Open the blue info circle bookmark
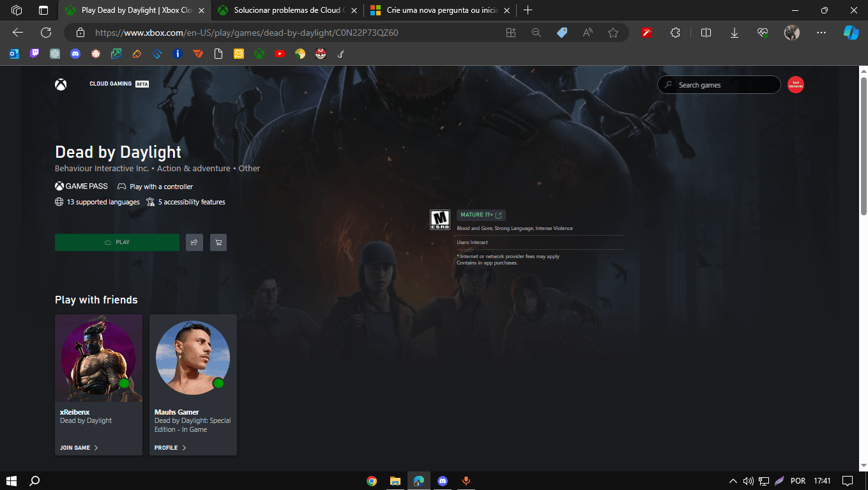This screenshot has width=868, height=490. [x=178, y=54]
